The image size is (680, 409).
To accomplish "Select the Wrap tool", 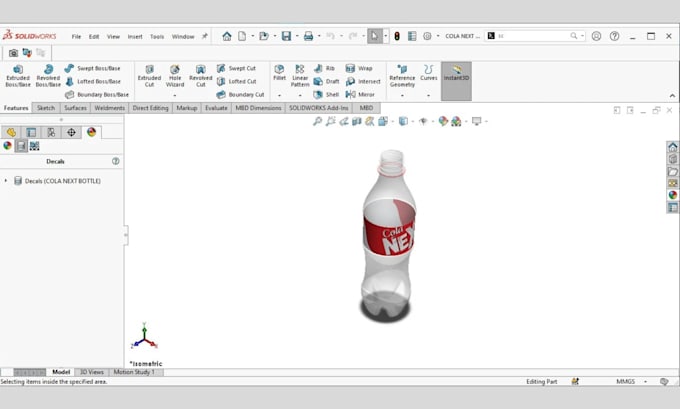I will click(x=359, y=69).
